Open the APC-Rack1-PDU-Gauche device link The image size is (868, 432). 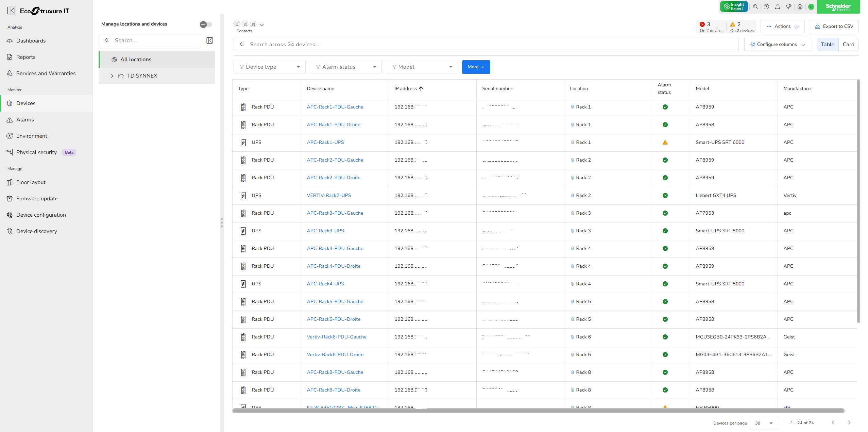[x=335, y=107]
